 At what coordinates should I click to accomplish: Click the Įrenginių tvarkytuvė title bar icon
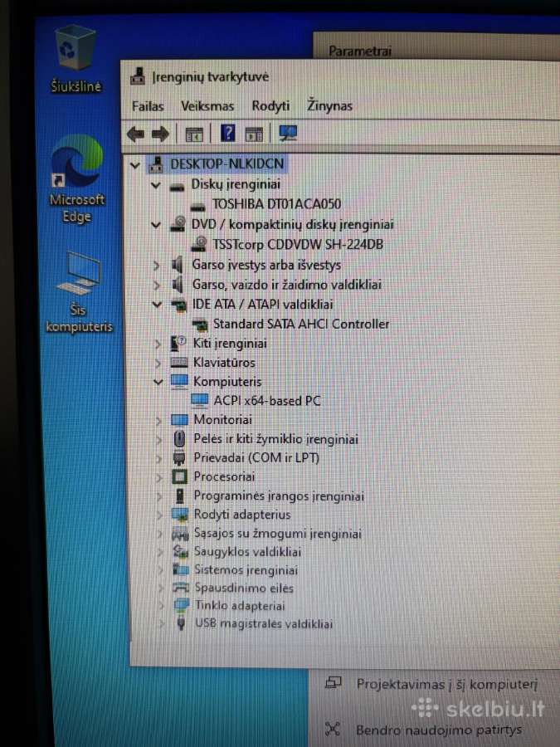tap(138, 76)
